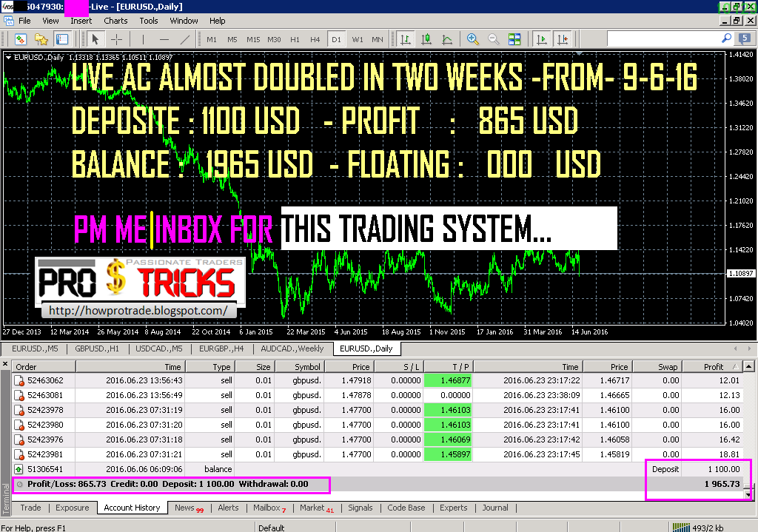Viewport: 758px width, 532px height.
Task: Select the Draw Horizontal Line tool
Action: pos(165,40)
